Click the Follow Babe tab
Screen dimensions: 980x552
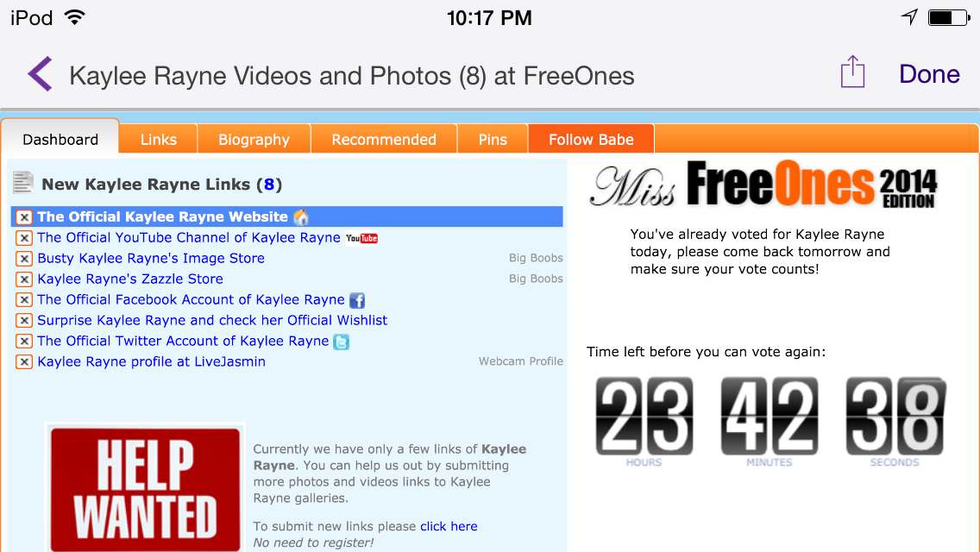(591, 140)
